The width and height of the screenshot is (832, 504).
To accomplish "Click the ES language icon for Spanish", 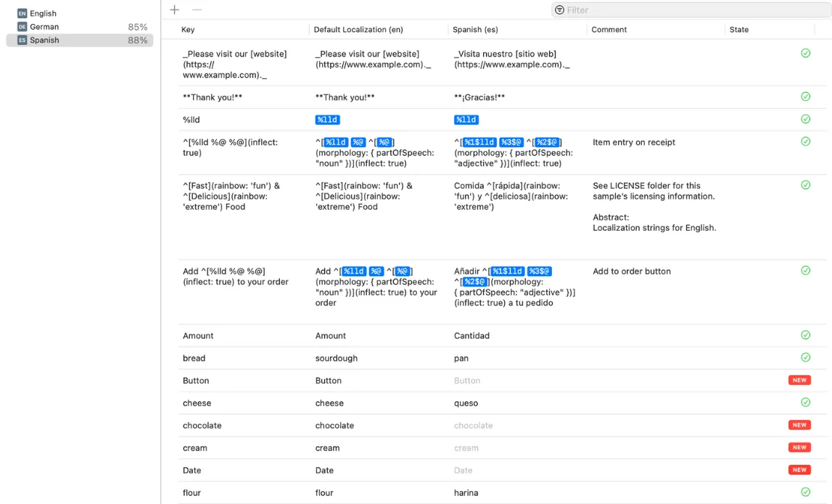I will [22, 41].
